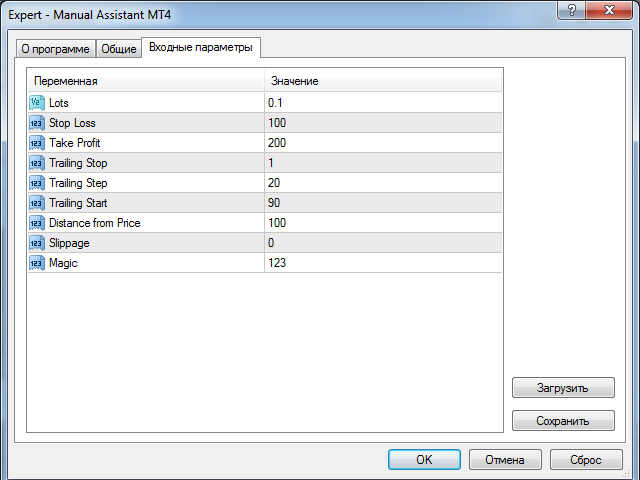This screenshot has height=480, width=640.
Task: Select the Stop Loss value cell
Action: coord(383,123)
